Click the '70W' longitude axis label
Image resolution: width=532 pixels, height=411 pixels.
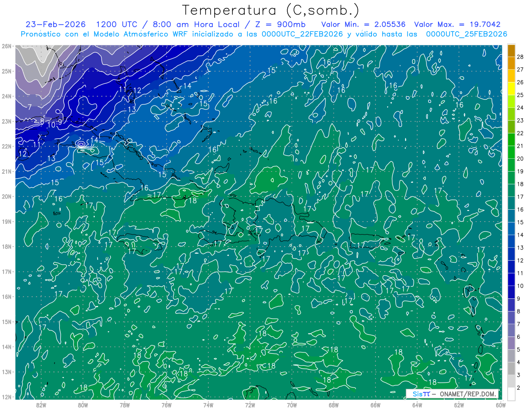[292, 405]
